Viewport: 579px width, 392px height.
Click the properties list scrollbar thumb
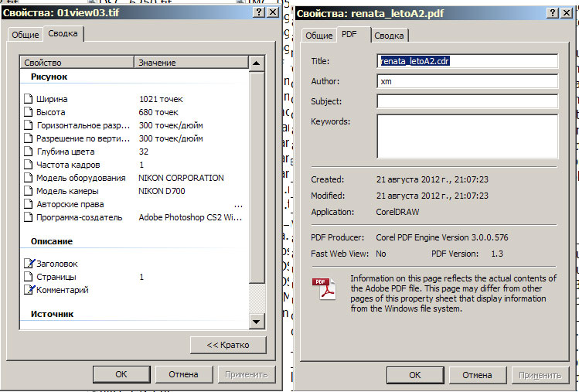pyautogui.click(x=257, y=177)
